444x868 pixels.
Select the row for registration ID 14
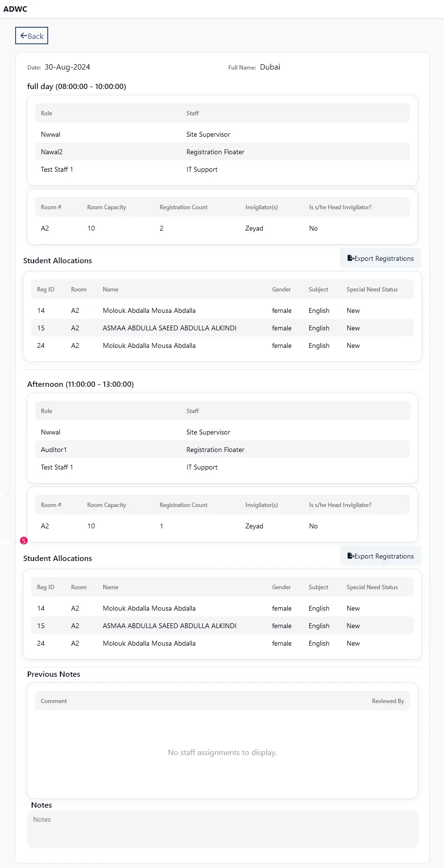tap(146, 310)
